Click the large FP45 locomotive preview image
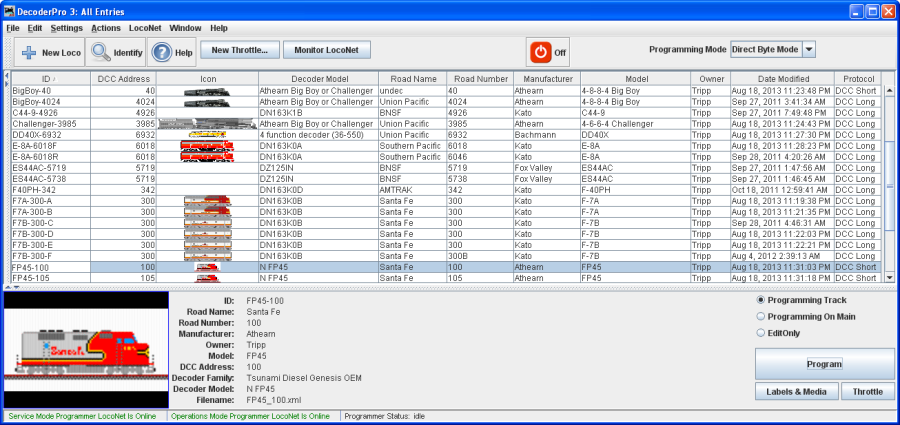Screen dimensions: 900x425 [x=83, y=348]
